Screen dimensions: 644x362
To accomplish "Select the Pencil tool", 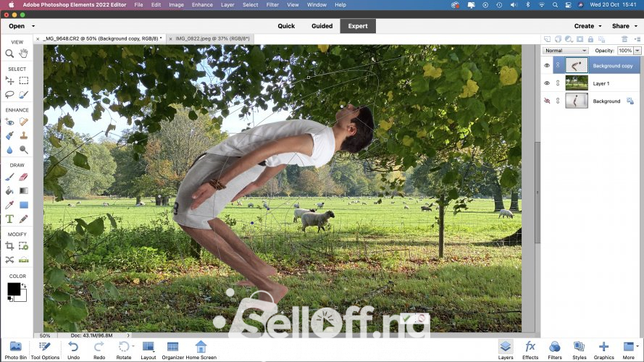I will pyautogui.click(x=24, y=219).
